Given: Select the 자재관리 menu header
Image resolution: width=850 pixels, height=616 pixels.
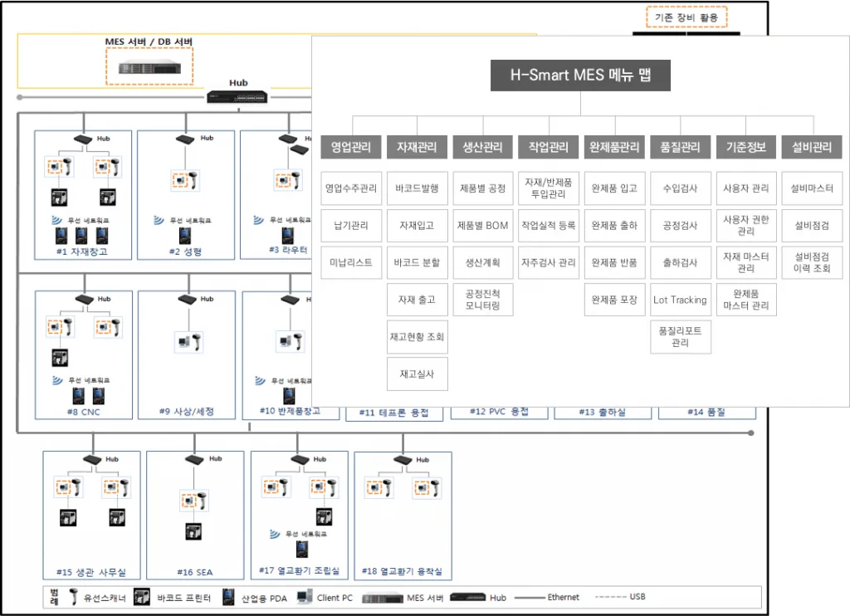Looking at the screenshot, I should pos(417,147).
